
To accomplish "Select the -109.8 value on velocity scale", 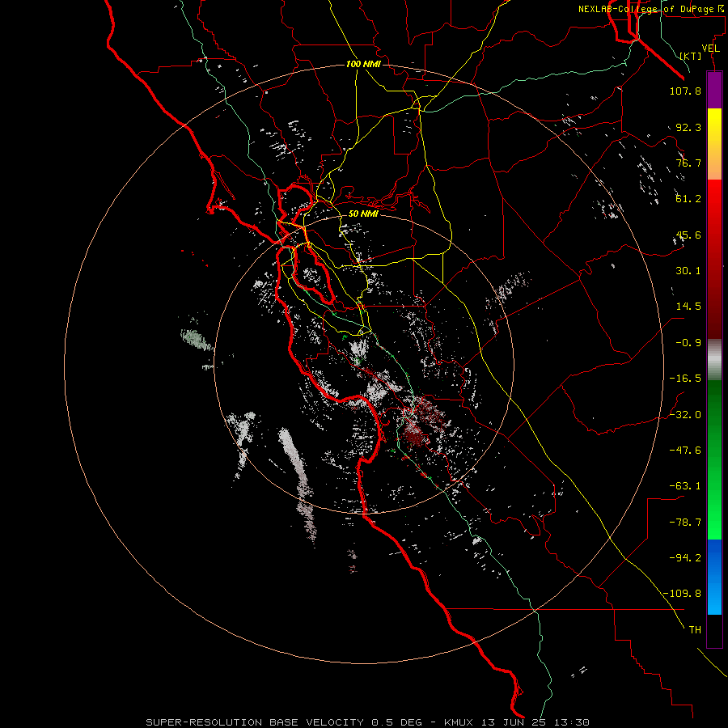I will pos(682,594).
